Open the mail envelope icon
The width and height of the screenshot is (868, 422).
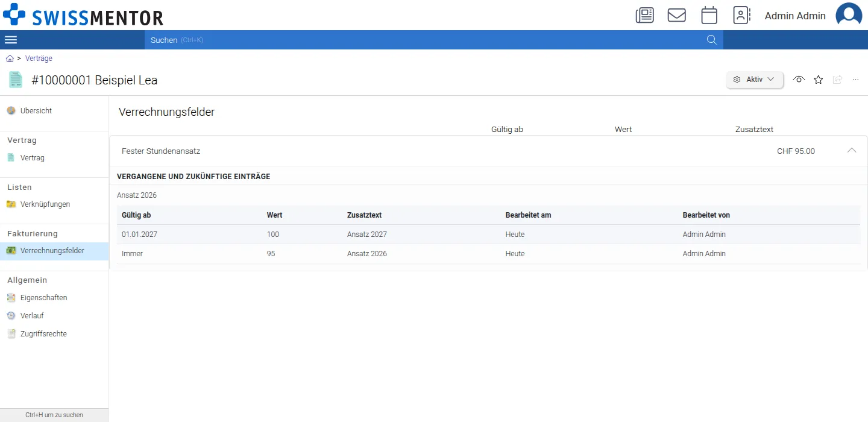(x=677, y=15)
